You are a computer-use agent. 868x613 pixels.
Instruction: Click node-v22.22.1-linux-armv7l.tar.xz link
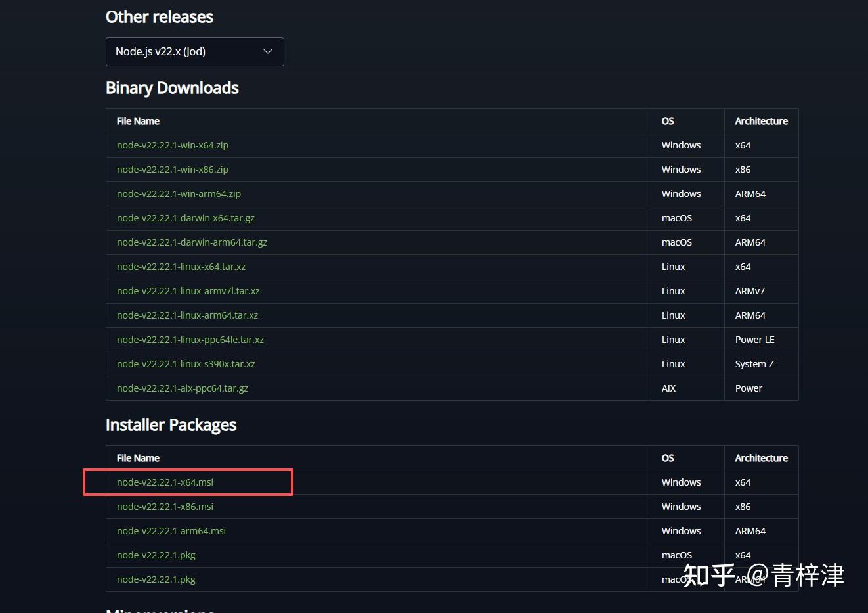point(188,291)
